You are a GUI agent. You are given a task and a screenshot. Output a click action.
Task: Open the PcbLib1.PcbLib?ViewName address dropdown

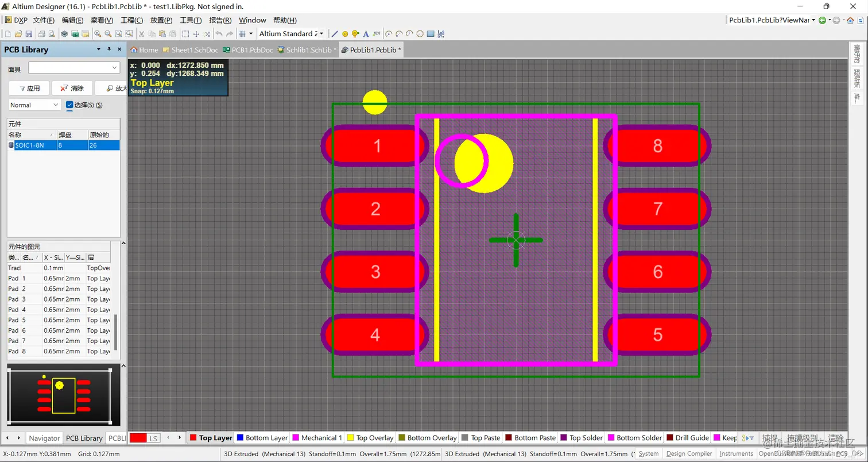pyautogui.click(x=813, y=20)
